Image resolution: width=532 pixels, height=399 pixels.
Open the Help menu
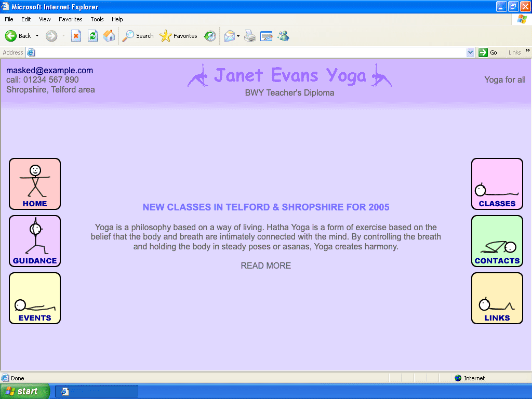coord(117,19)
